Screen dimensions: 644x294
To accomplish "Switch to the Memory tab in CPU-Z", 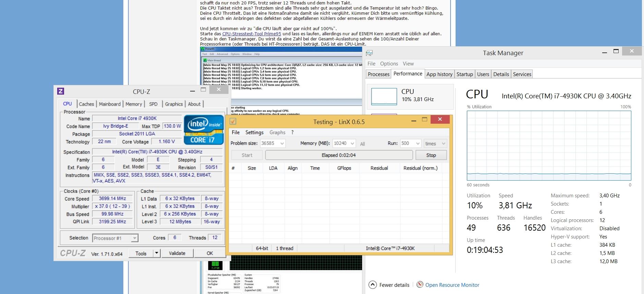I will point(134,104).
